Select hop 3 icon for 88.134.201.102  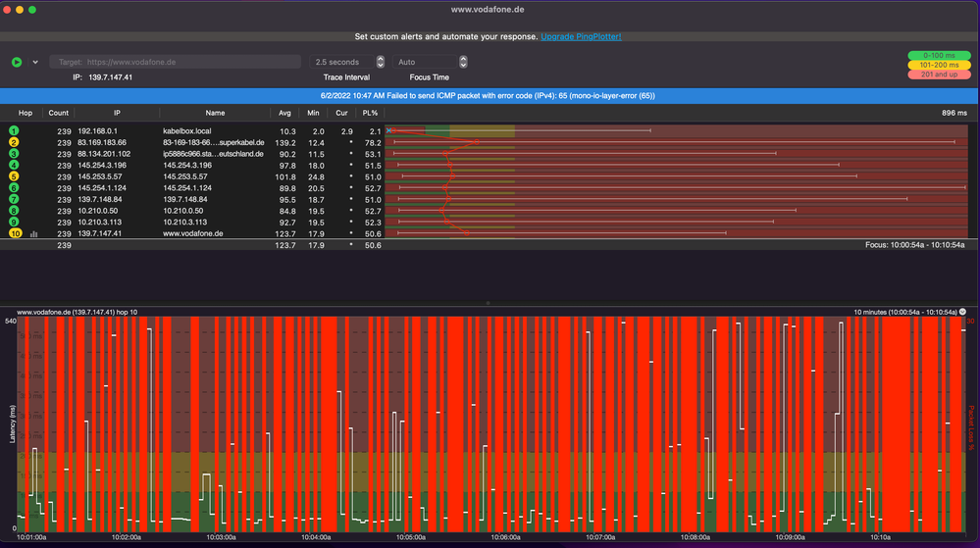14,154
